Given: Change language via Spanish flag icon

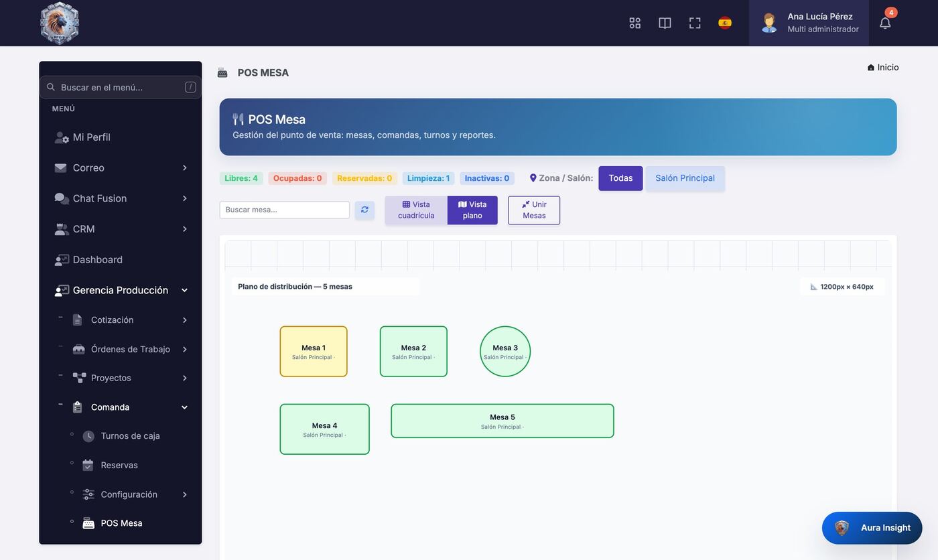Looking at the screenshot, I should [725, 23].
